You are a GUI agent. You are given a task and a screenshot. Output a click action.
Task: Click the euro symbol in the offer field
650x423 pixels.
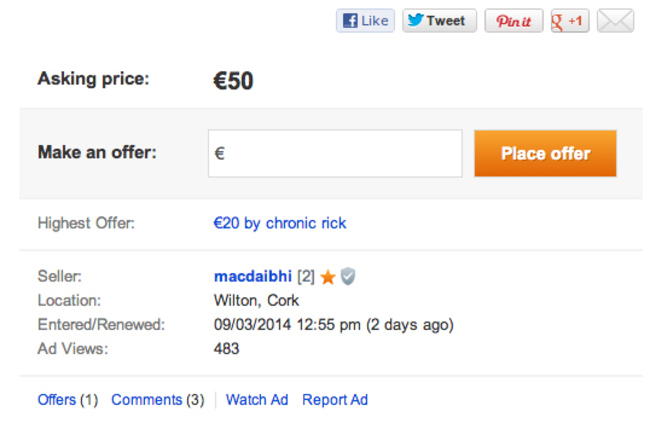[x=220, y=153]
